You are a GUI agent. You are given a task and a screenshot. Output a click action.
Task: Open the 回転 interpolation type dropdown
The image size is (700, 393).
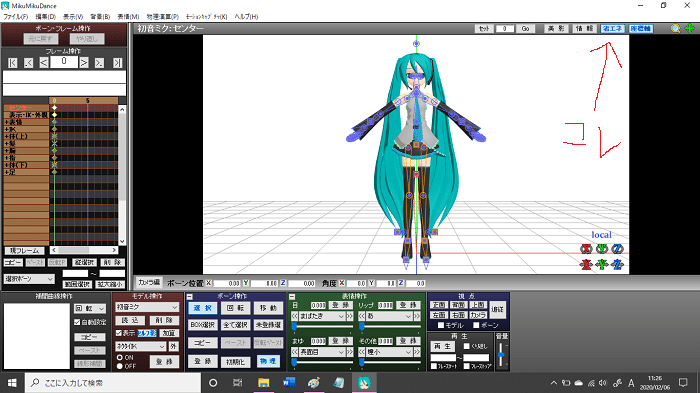(90, 309)
